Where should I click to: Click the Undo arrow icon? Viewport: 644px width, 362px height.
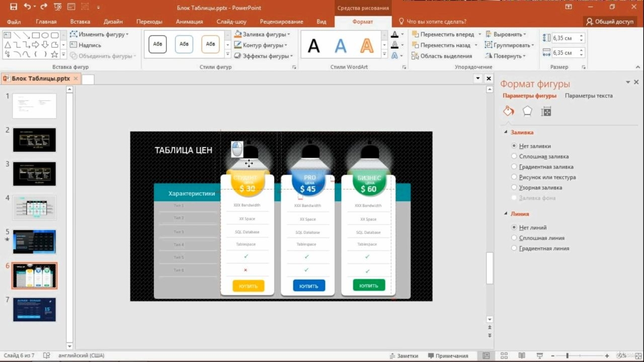pos(27,7)
